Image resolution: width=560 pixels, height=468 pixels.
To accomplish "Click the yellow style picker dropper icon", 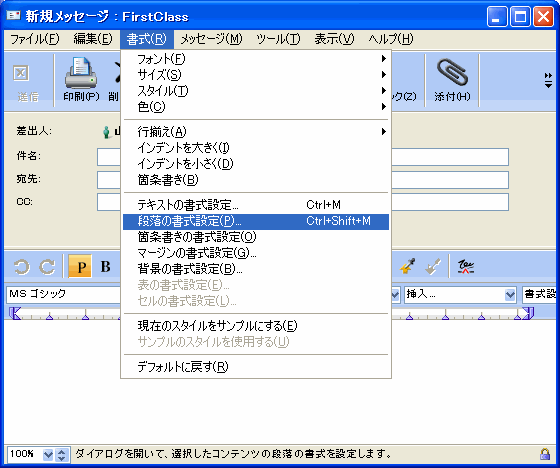I will tap(408, 266).
